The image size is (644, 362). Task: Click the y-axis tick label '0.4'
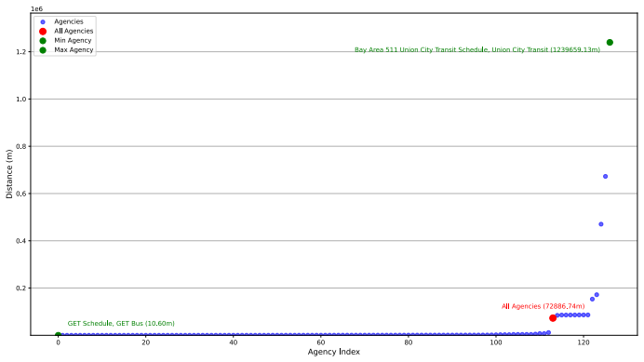[21, 241]
